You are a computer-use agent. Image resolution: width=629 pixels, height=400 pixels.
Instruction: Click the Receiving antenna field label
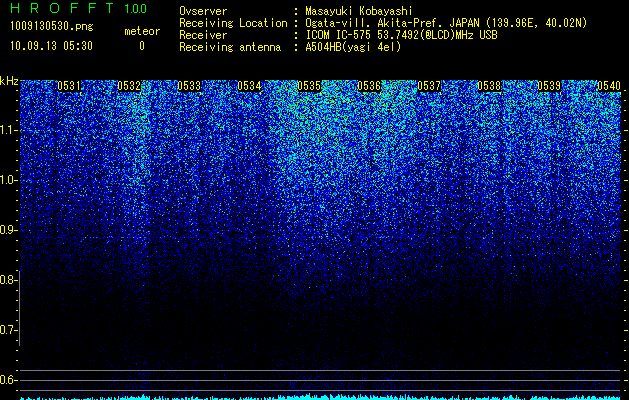230,48
